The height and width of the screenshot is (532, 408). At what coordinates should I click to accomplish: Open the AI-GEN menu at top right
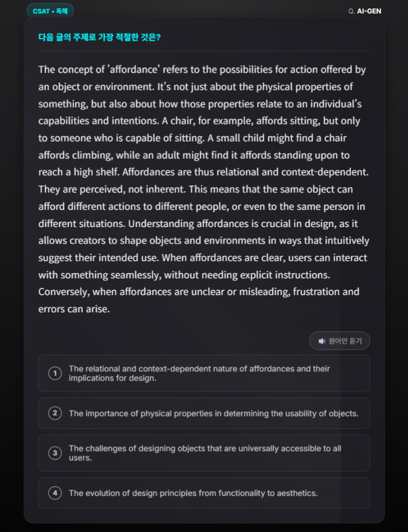(x=368, y=10)
